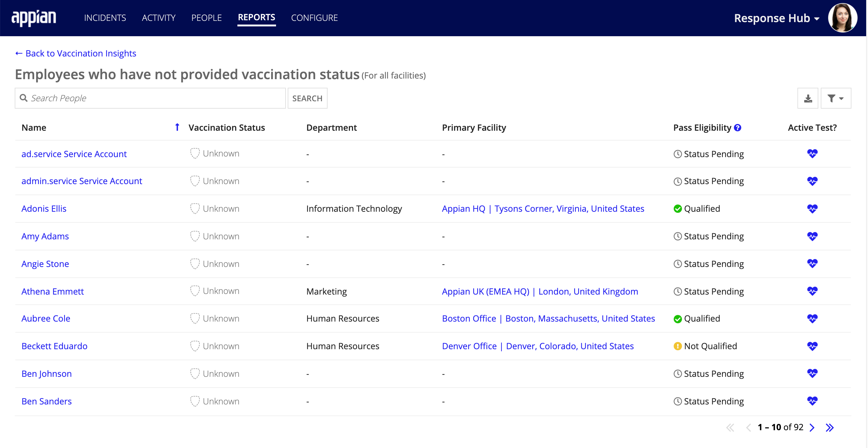The image size is (868, 448).
Task: Click the download export icon in top right
Action: (808, 98)
